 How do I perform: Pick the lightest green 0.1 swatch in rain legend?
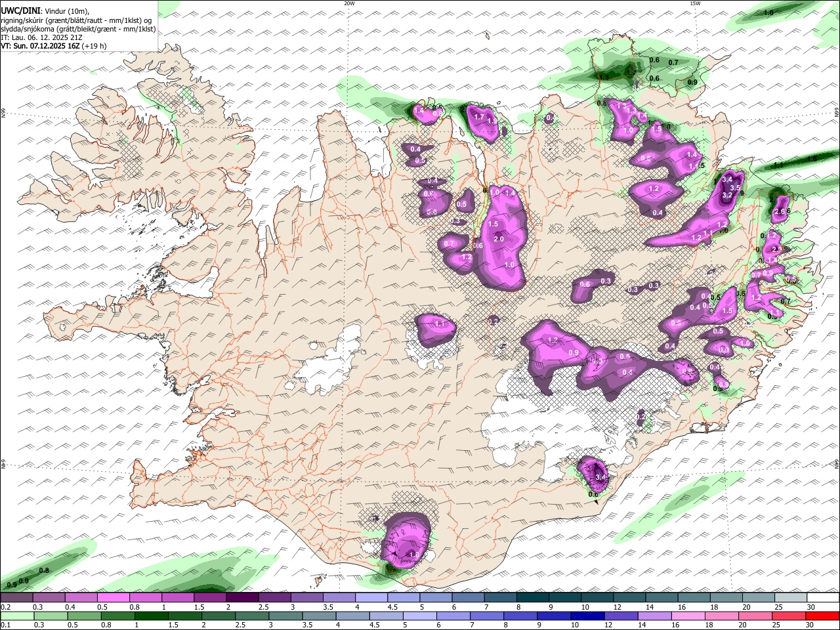pos(17,616)
